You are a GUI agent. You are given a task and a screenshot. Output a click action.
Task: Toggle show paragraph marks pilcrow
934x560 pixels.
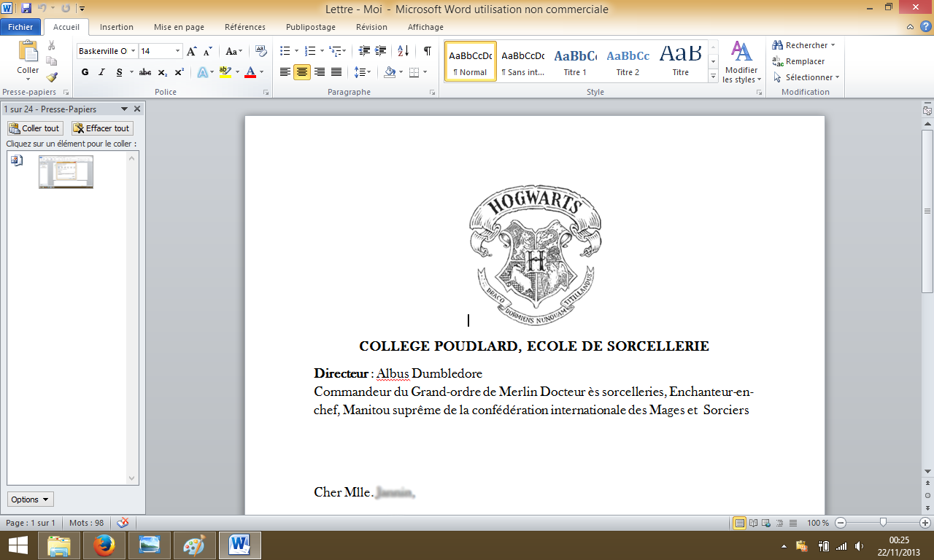tap(427, 51)
